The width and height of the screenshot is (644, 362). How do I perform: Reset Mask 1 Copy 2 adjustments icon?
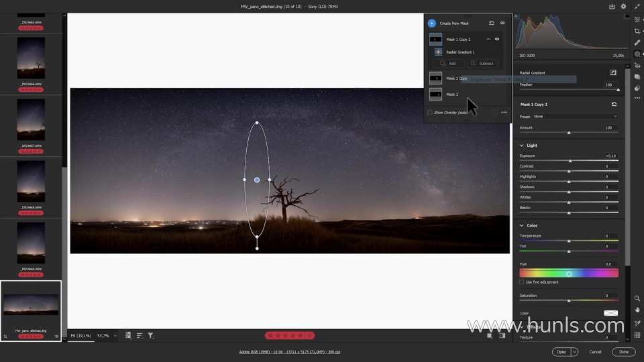coord(614,105)
